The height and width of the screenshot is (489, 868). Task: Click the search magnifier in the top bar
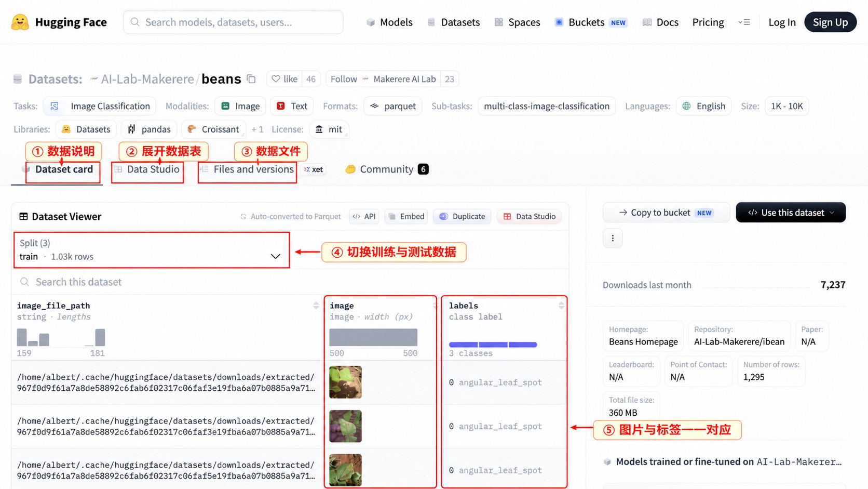tap(135, 22)
